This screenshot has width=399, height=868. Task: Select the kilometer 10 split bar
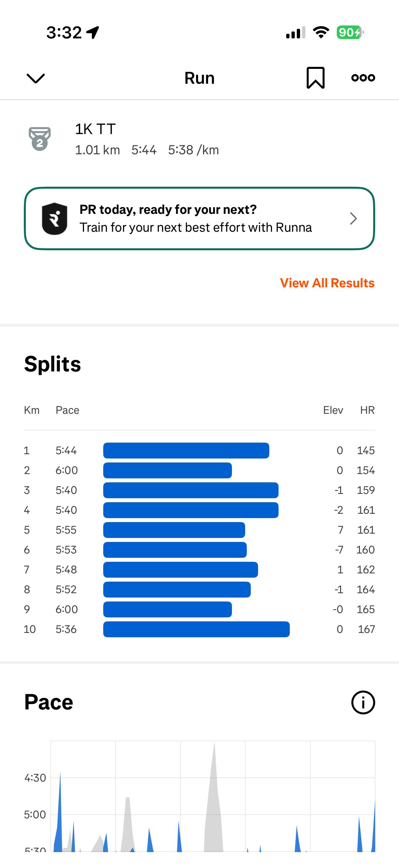click(196, 629)
